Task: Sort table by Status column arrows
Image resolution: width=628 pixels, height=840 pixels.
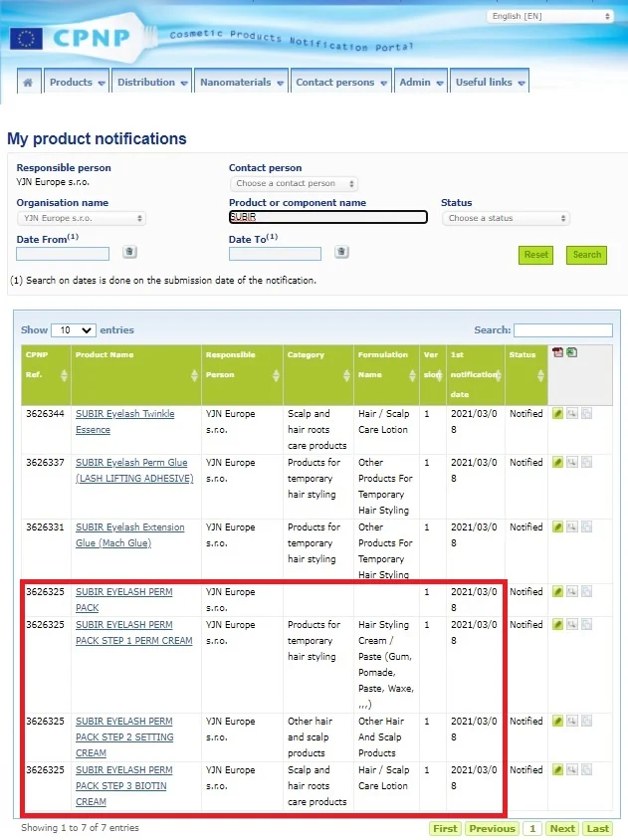Action: pos(540,375)
